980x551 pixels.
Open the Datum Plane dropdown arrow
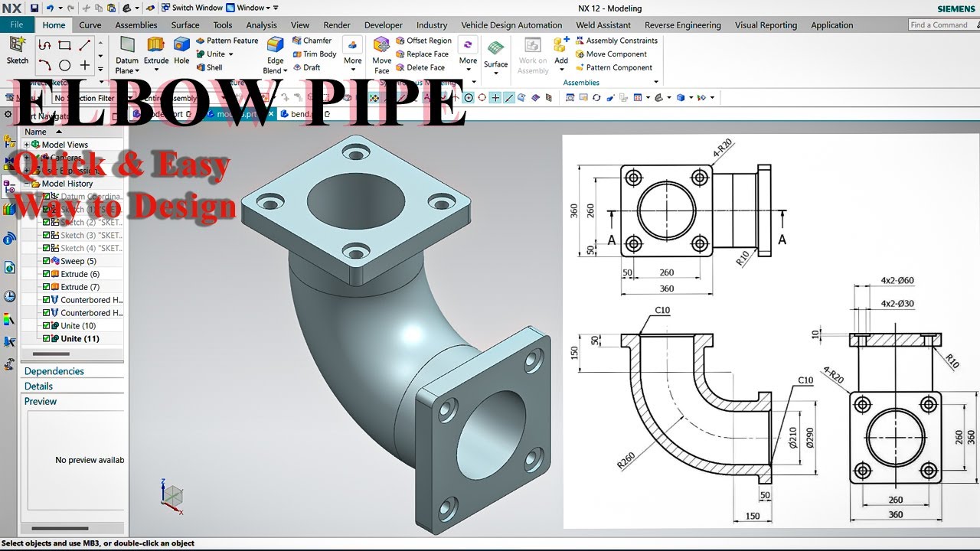pyautogui.click(x=137, y=71)
